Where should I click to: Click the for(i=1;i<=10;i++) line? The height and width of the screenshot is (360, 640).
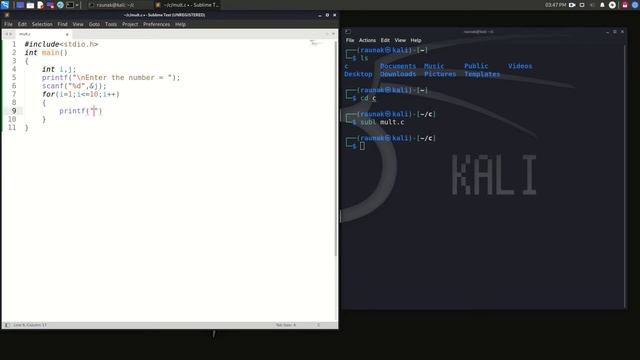click(x=80, y=94)
